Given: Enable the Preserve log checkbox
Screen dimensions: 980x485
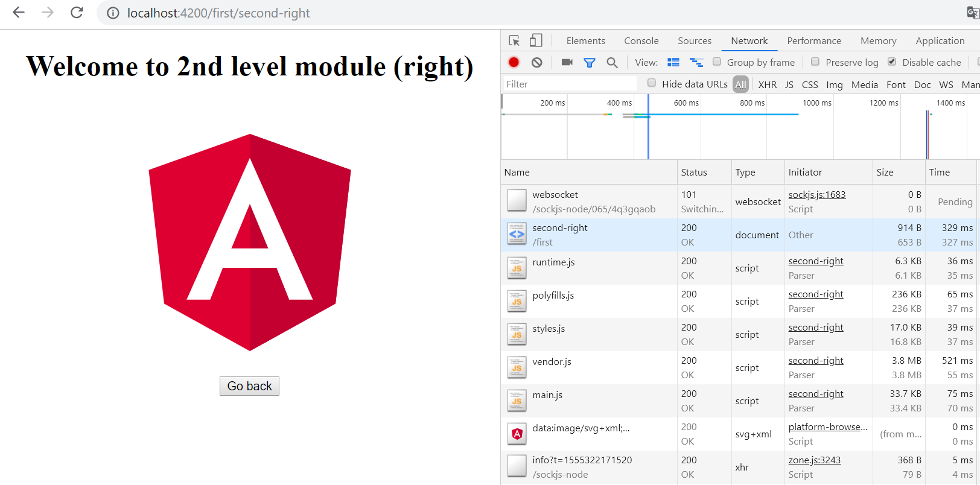Looking at the screenshot, I should (815, 62).
